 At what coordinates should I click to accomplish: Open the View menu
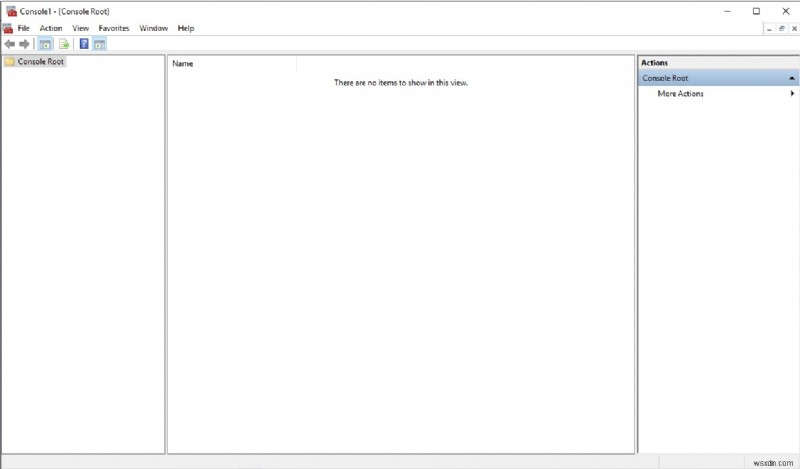click(x=81, y=29)
